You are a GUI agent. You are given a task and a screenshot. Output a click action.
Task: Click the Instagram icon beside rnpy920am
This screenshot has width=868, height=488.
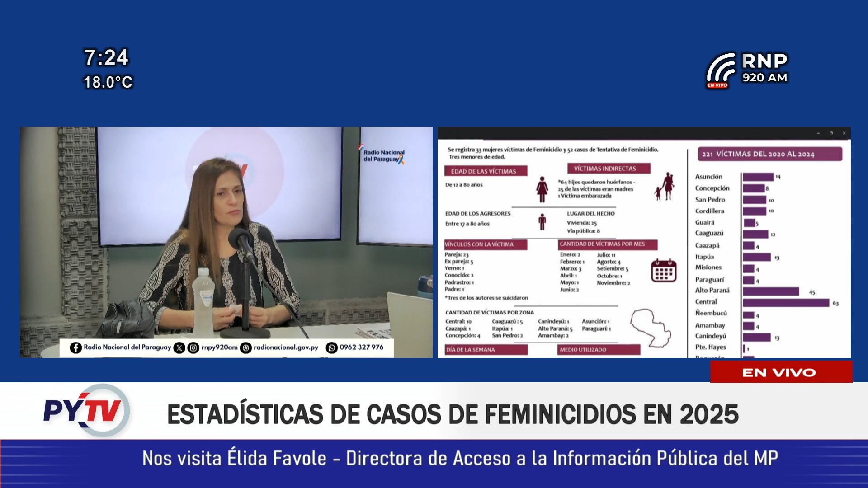pyautogui.click(x=193, y=347)
